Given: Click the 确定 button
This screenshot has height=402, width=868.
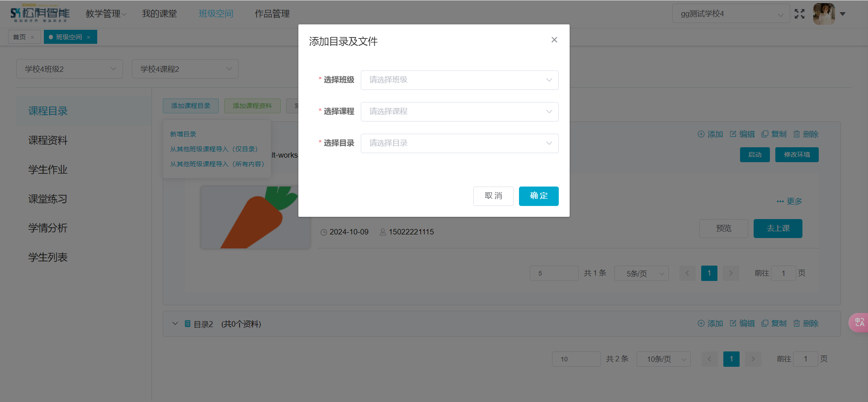Looking at the screenshot, I should pos(538,196).
